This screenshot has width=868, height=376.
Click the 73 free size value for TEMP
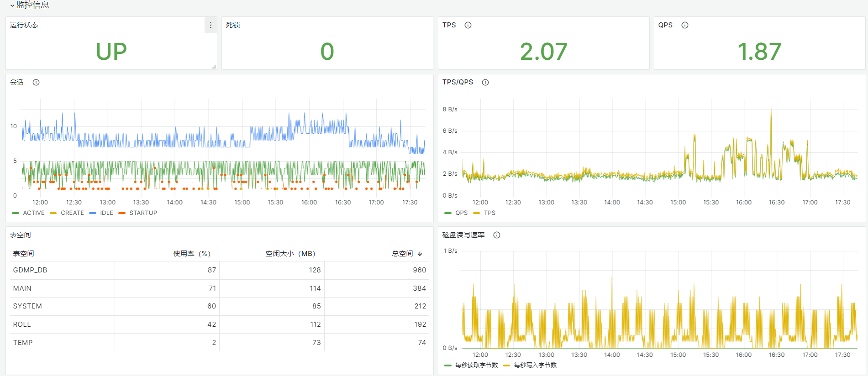pyautogui.click(x=316, y=343)
